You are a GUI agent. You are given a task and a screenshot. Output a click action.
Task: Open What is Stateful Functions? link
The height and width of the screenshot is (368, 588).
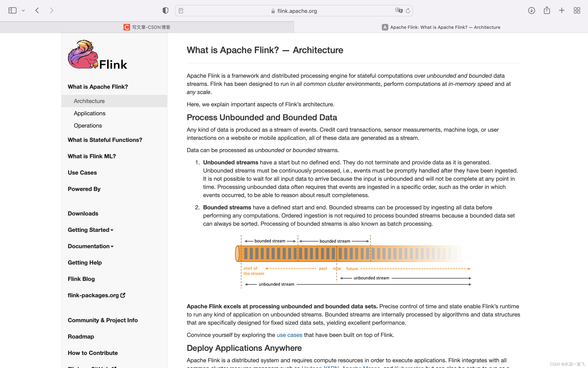tap(105, 140)
